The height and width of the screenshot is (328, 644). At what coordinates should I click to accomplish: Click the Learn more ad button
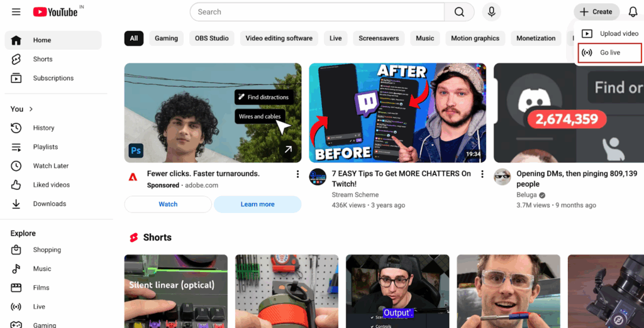pyautogui.click(x=257, y=204)
